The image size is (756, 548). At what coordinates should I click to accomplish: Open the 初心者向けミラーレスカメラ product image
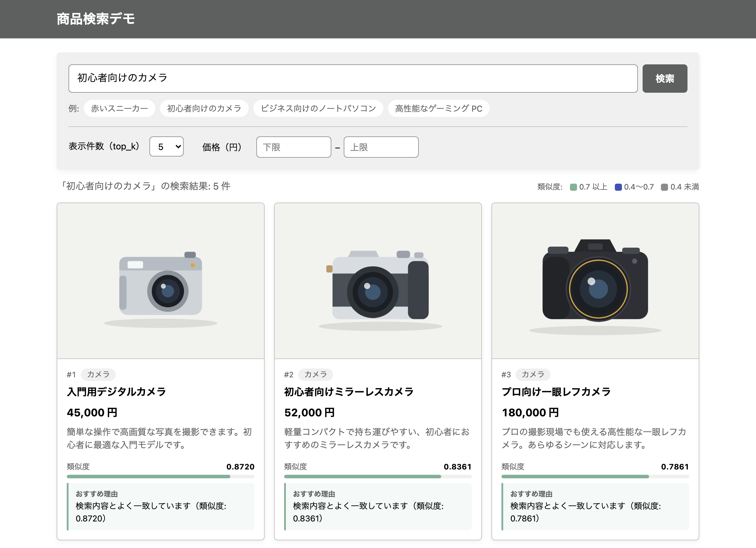[378, 281]
